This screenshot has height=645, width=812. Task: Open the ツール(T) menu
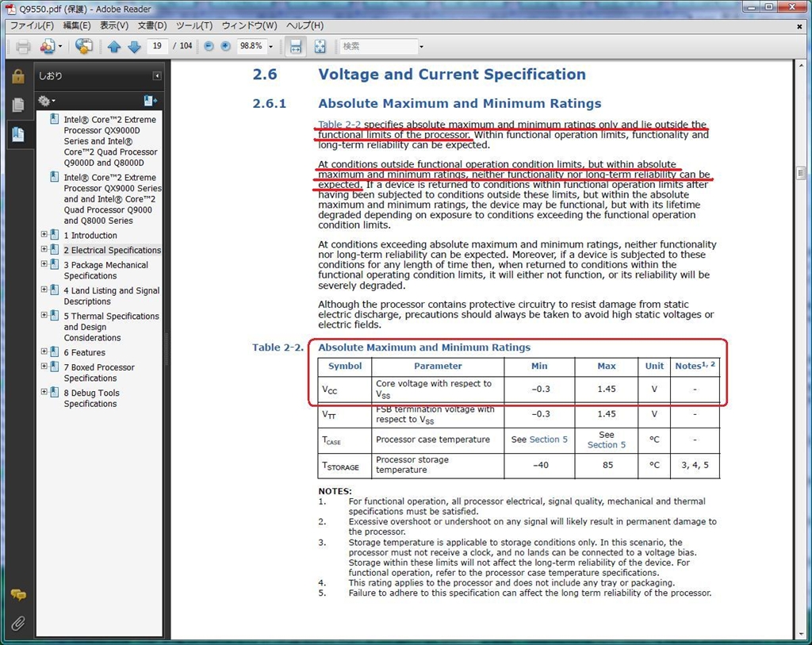194,25
